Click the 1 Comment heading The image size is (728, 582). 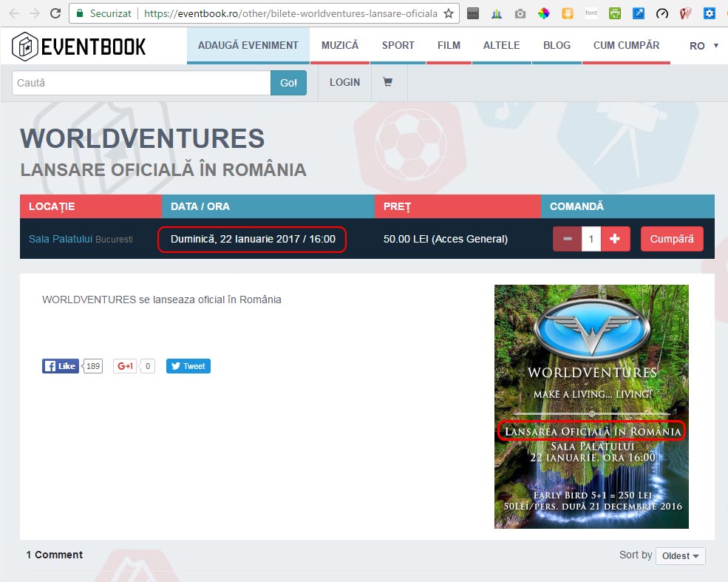(54, 555)
